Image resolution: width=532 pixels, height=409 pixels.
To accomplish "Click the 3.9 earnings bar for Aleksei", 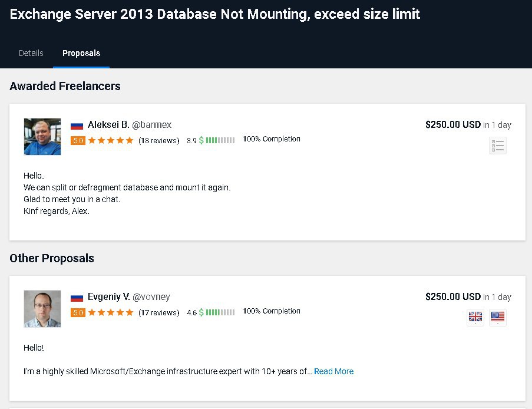I will click(x=211, y=140).
